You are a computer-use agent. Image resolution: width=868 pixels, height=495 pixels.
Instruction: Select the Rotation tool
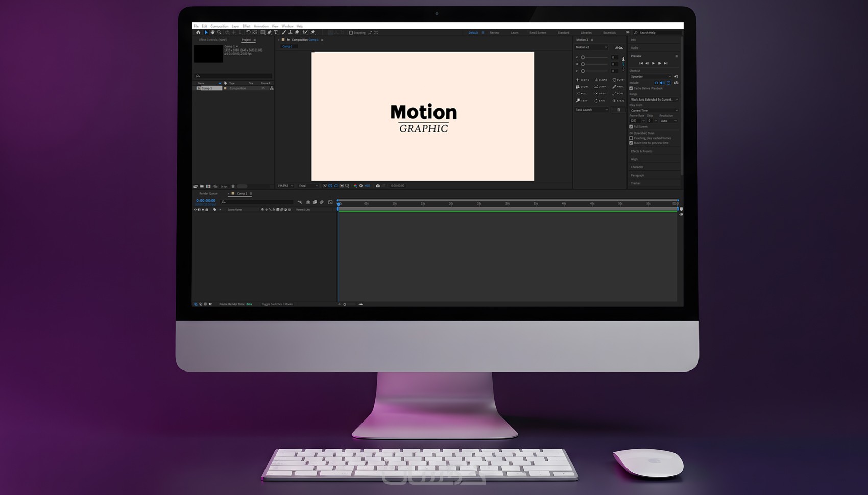(248, 32)
